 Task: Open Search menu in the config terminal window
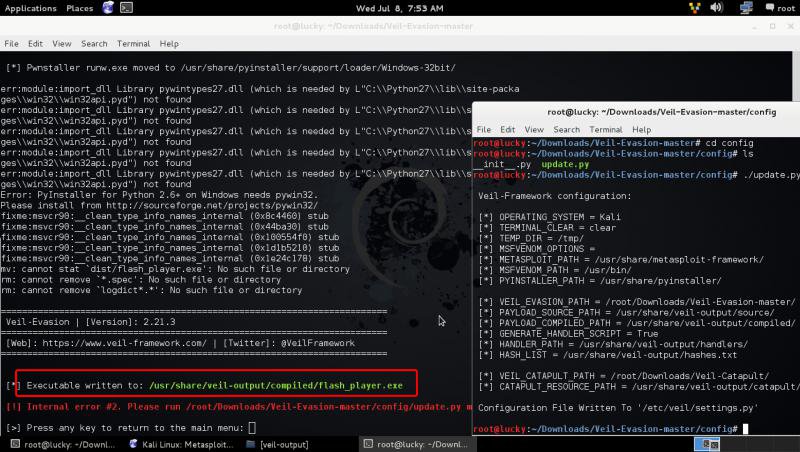click(566, 130)
